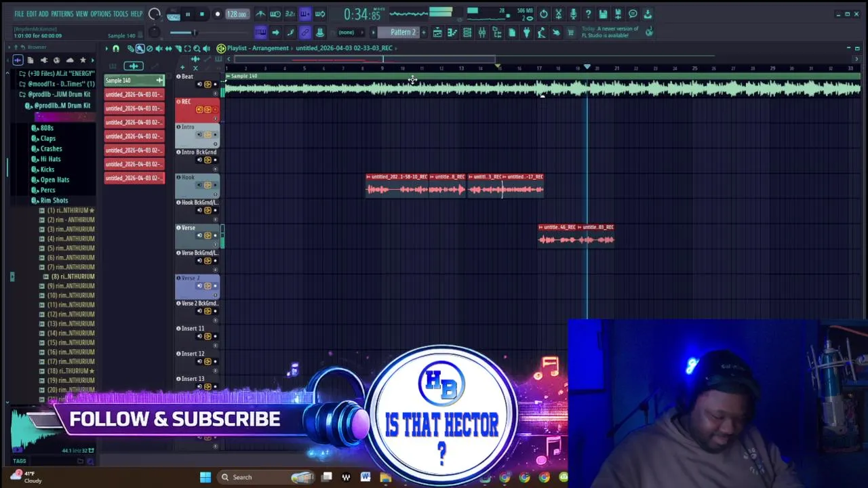Open Windows Start button in taskbar
The height and width of the screenshot is (488, 868).
click(205, 477)
